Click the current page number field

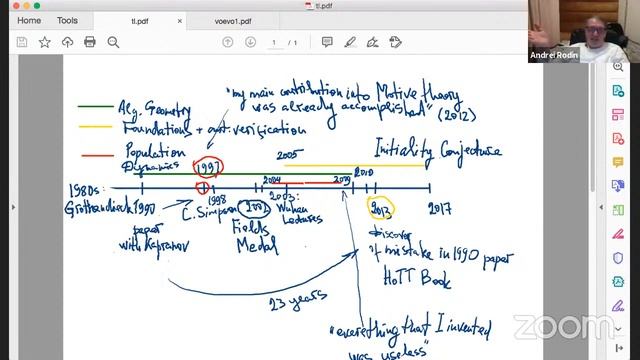[274, 42]
